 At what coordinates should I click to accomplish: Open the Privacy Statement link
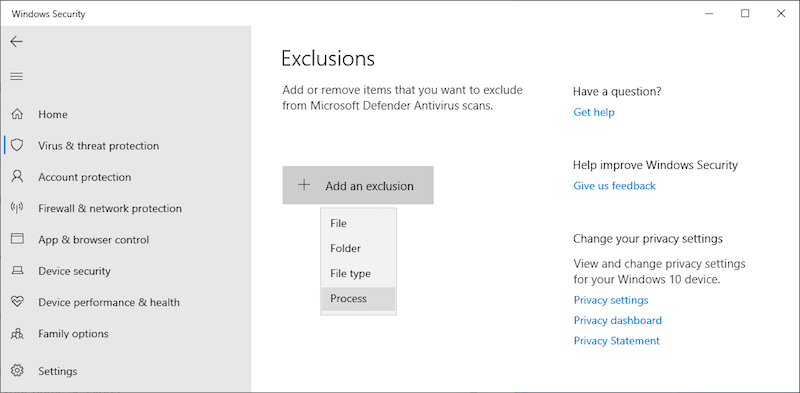pos(616,341)
